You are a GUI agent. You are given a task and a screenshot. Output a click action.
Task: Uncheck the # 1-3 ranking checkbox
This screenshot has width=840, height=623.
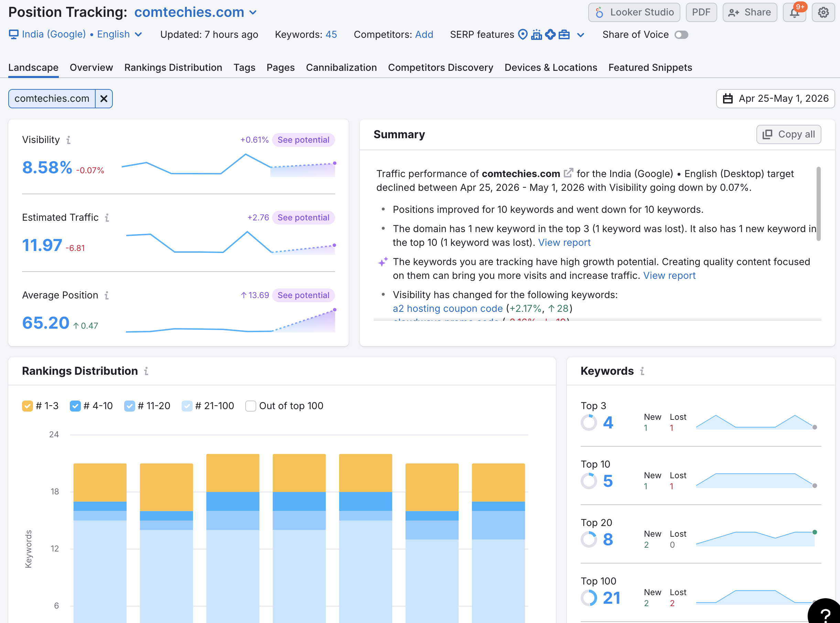click(x=28, y=406)
